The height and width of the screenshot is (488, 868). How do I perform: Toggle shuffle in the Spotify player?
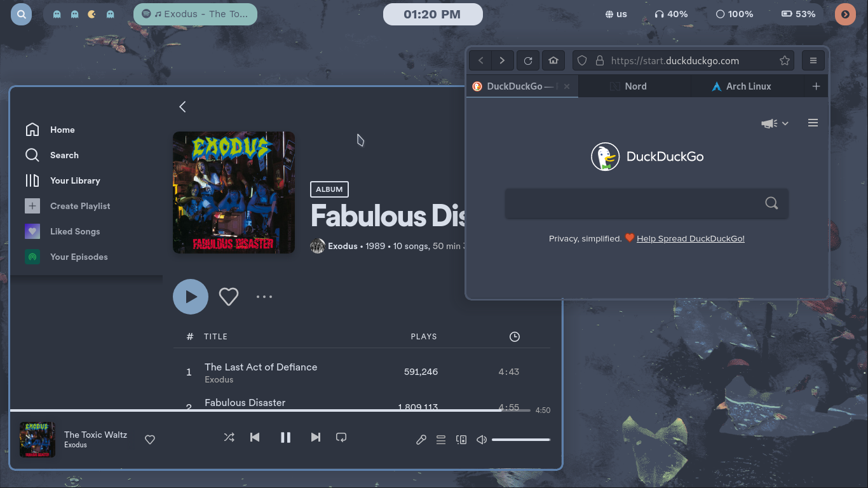(x=229, y=437)
